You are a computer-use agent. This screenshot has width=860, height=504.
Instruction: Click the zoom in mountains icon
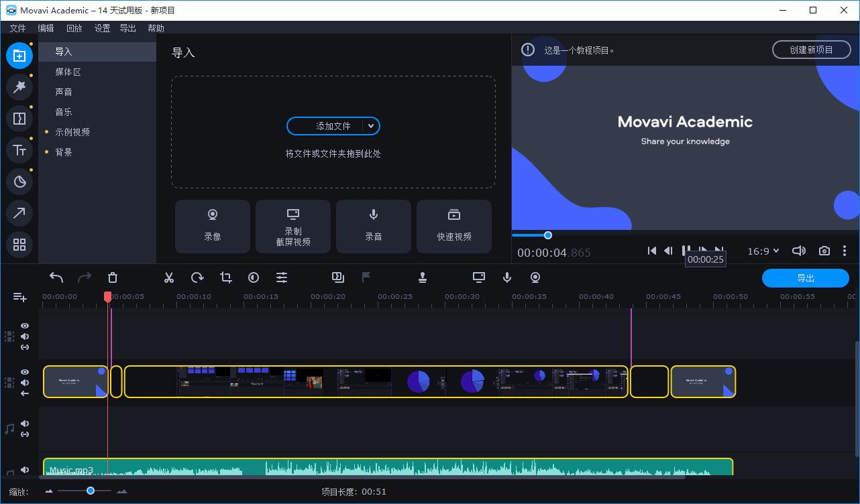pyautogui.click(x=121, y=491)
